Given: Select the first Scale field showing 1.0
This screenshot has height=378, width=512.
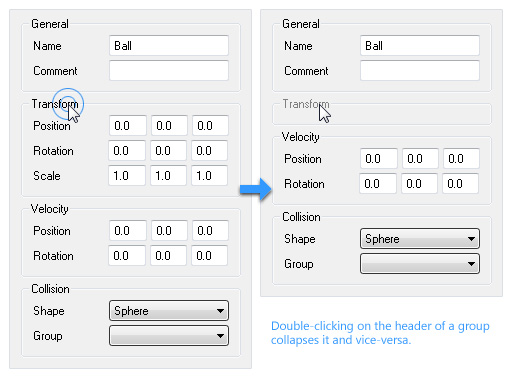Looking at the screenshot, I should [x=127, y=176].
